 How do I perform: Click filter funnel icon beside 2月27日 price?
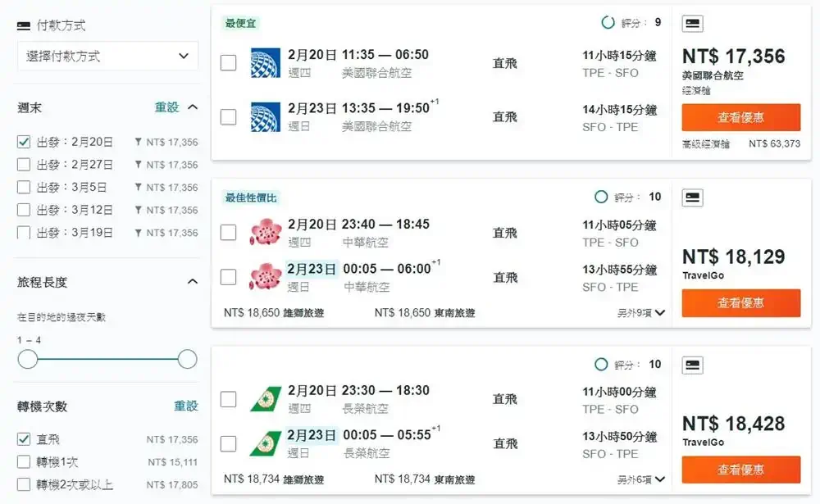[138, 164]
